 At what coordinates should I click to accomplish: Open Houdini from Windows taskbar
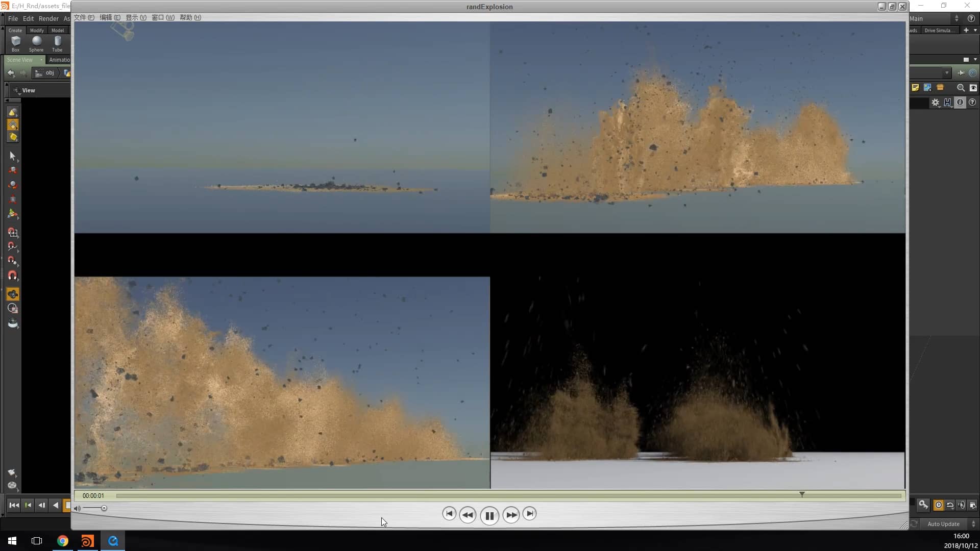point(88,541)
